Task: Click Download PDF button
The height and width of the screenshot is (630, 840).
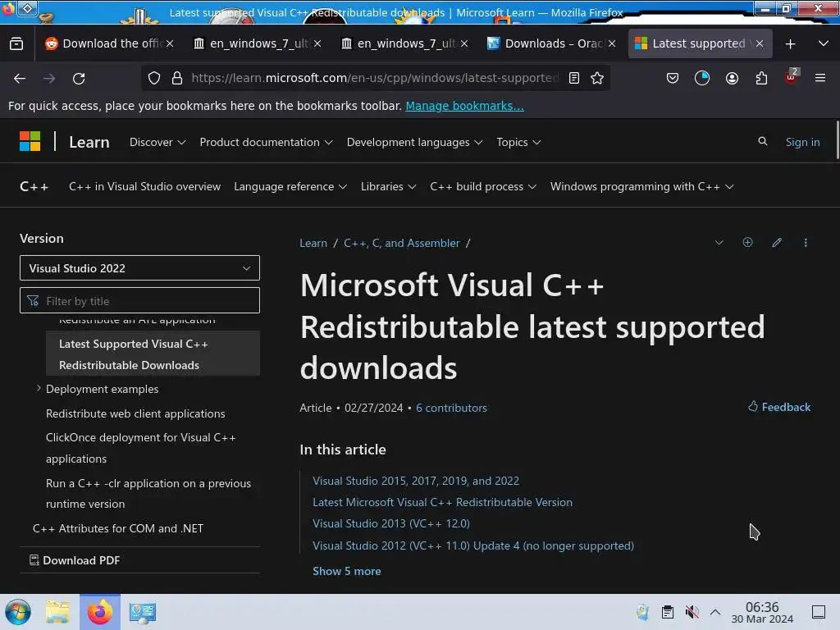Action: coord(75,559)
